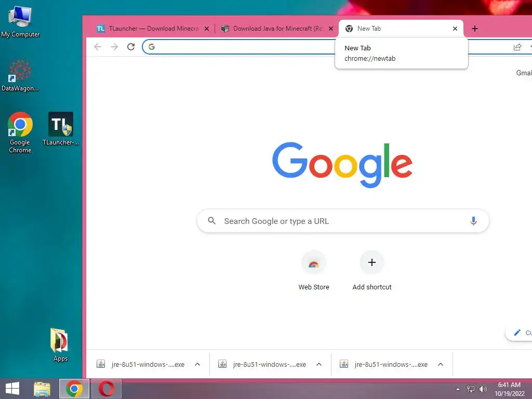Open the DataWagon desktop shortcut
Image resolution: width=532 pixels, height=399 pixels.
[20, 75]
